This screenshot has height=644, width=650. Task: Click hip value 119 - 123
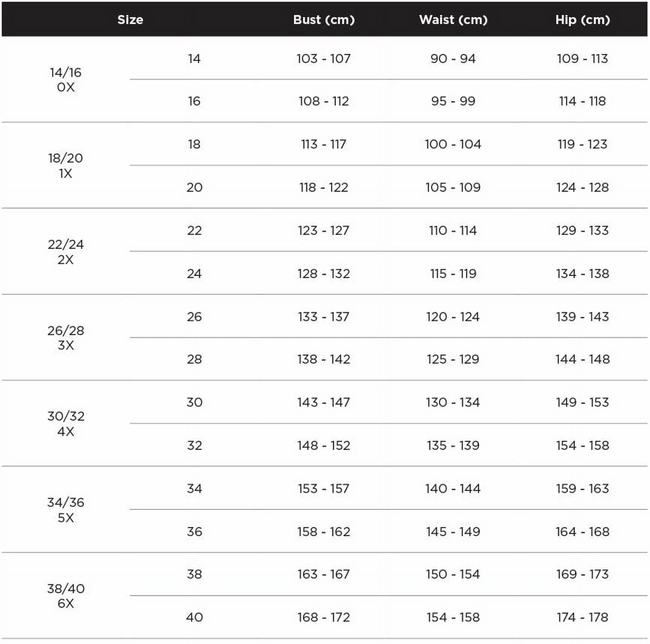(x=582, y=144)
